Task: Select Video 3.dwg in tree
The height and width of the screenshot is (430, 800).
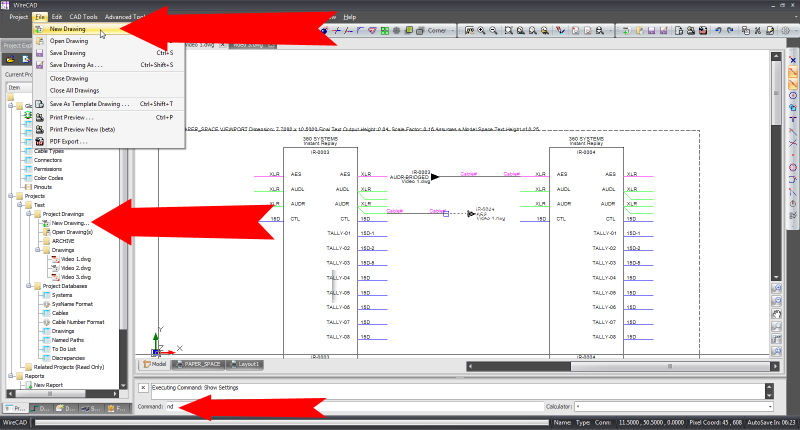Action: coord(76,277)
